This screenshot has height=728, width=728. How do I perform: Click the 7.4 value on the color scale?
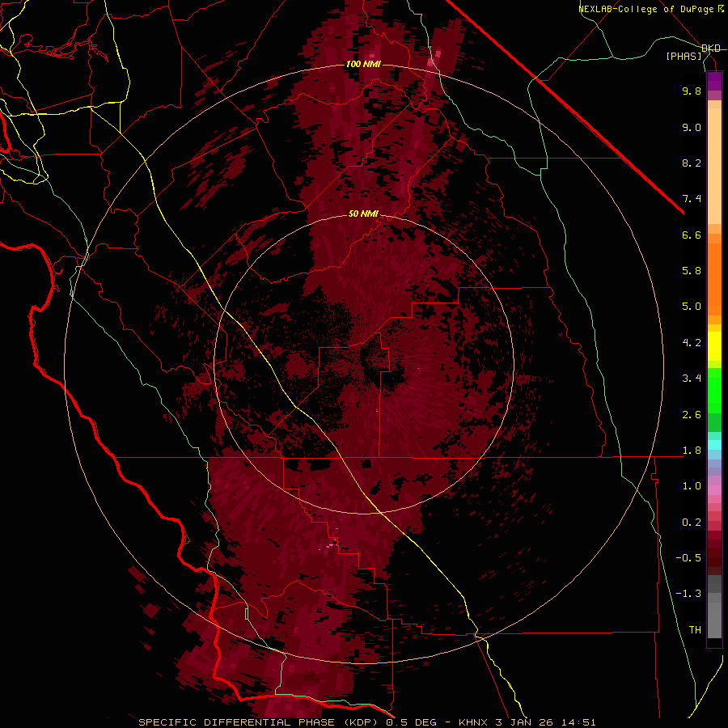pos(692,199)
